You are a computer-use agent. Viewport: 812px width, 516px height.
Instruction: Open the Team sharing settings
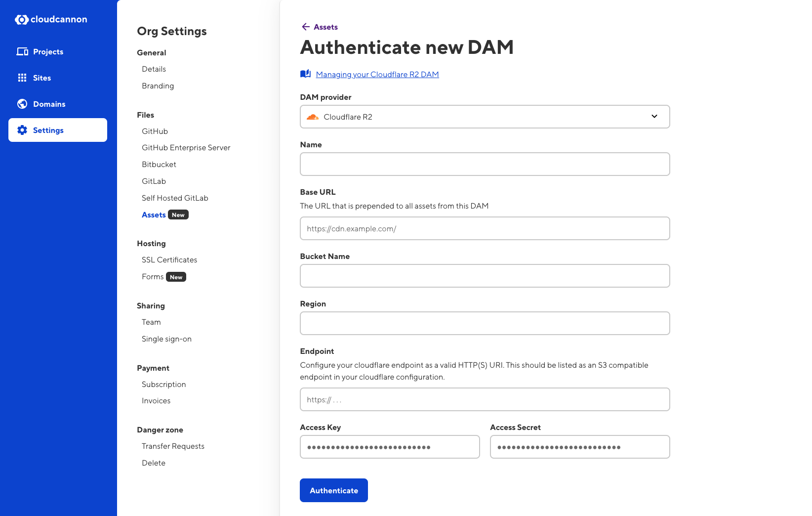(x=151, y=322)
